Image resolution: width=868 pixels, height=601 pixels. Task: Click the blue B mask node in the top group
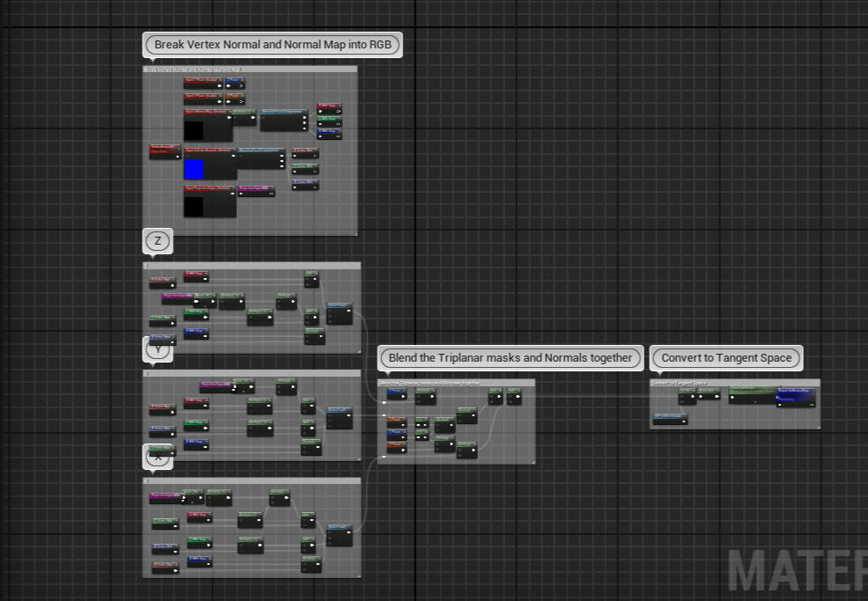[x=328, y=133]
